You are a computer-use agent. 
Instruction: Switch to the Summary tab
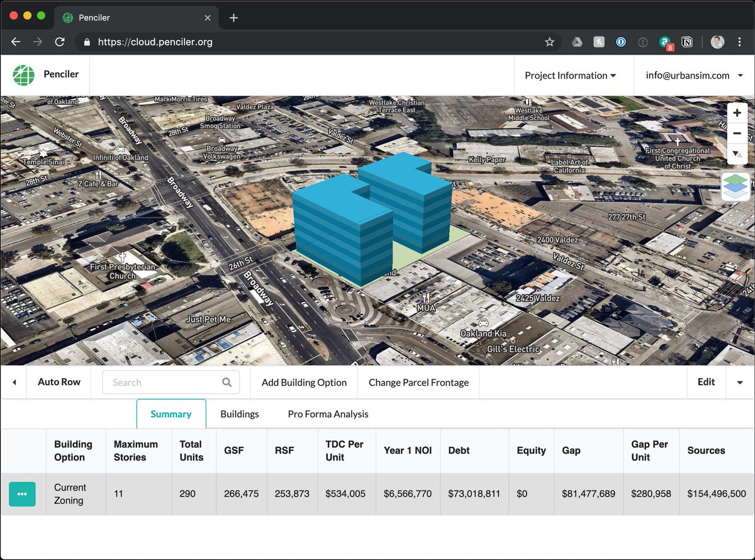pyautogui.click(x=171, y=414)
